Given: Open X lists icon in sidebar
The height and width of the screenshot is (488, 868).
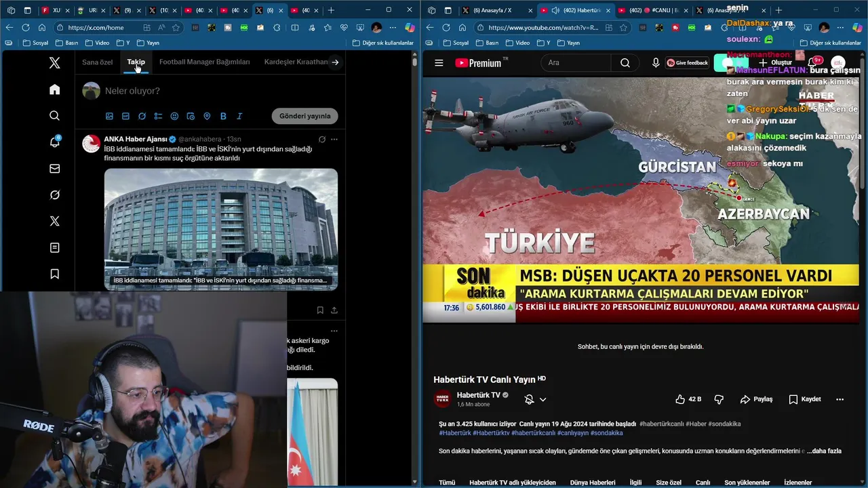Looking at the screenshot, I should coord(55,248).
